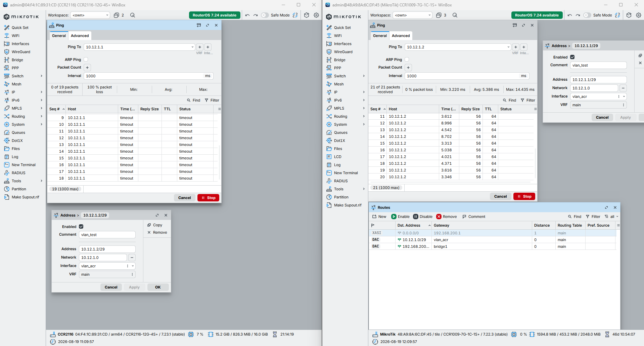Click redo arrow in right MikroTik toolbar
Image resolution: width=644 pixels, height=346 pixels.
(x=578, y=15)
